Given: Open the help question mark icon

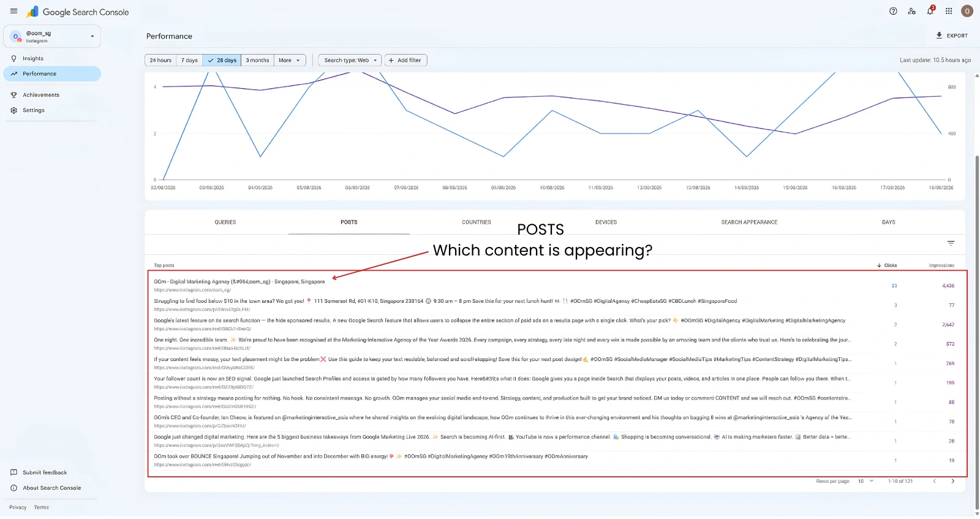Looking at the screenshot, I should (x=893, y=11).
